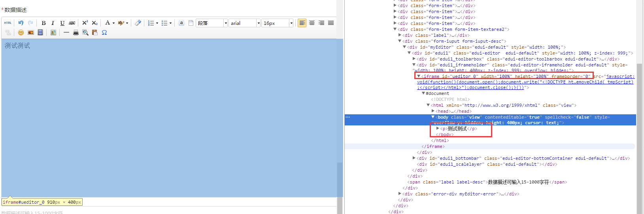644x214 pixels.
Task: Insert an image from the toolbar
Action: pos(30,32)
